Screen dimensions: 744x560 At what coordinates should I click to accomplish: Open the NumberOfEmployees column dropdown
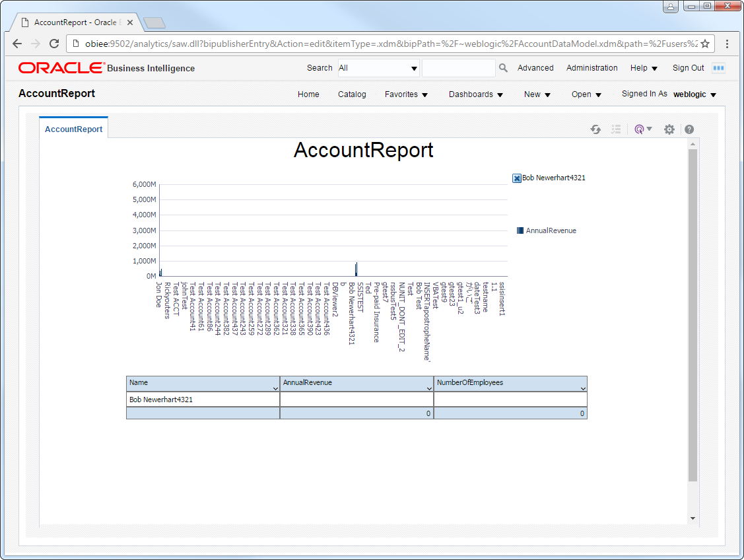(583, 388)
